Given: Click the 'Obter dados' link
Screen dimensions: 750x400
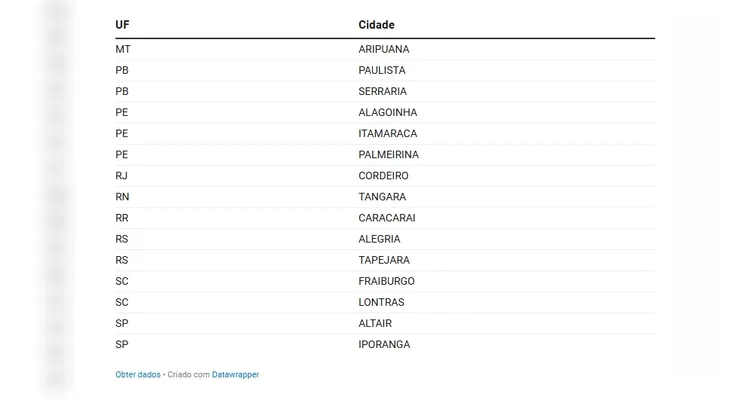Looking at the screenshot, I should pos(138,375).
